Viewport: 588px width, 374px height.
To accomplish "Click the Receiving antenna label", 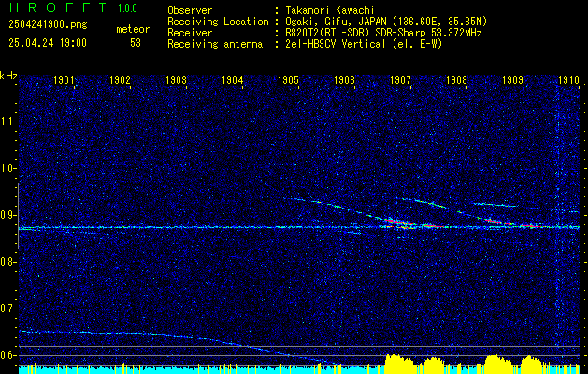I will pyautogui.click(x=215, y=44).
